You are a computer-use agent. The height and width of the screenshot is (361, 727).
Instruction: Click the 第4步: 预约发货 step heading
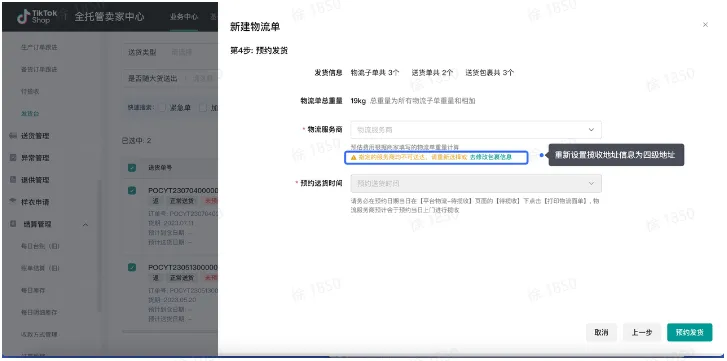click(x=259, y=51)
